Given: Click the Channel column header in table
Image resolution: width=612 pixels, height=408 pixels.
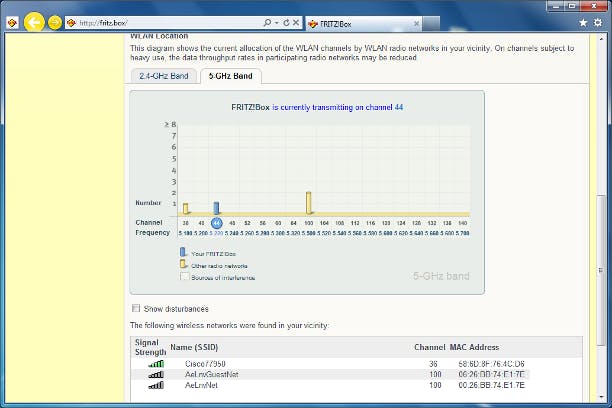Looking at the screenshot, I should click(430, 347).
